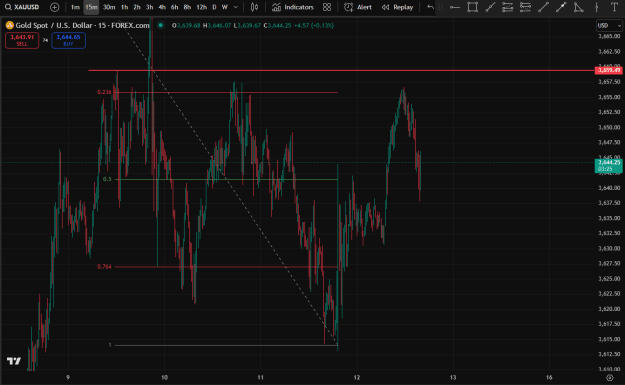This screenshot has height=385, width=625.
Task: Click the compare or add symbol plus icon
Action: tap(55, 7)
